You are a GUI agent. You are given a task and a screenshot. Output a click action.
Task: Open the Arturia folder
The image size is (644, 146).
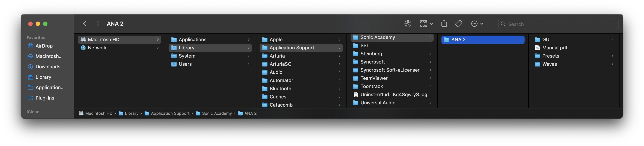click(x=301, y=56)
